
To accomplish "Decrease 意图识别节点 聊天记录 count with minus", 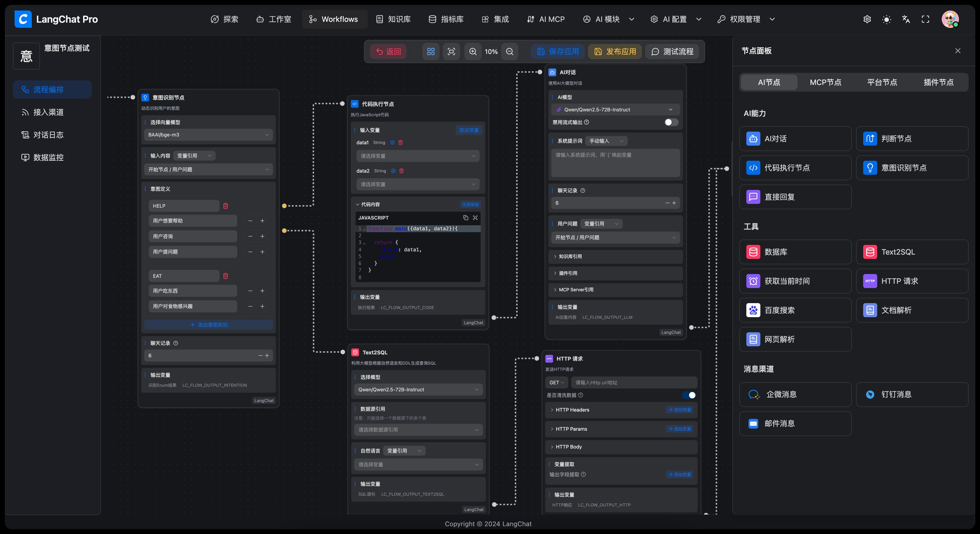I will (260, 356).
